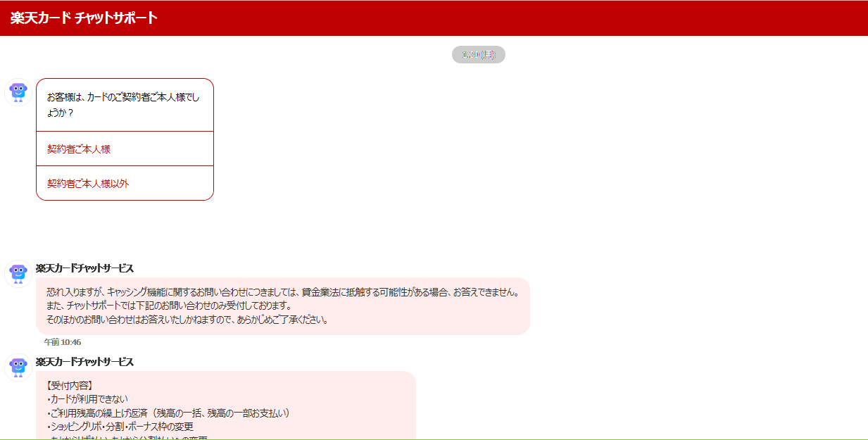The height and width of the screenshot is (440, 868).
Task: Click the ・カードが利用できない line
Action: (x=87, y=399)
